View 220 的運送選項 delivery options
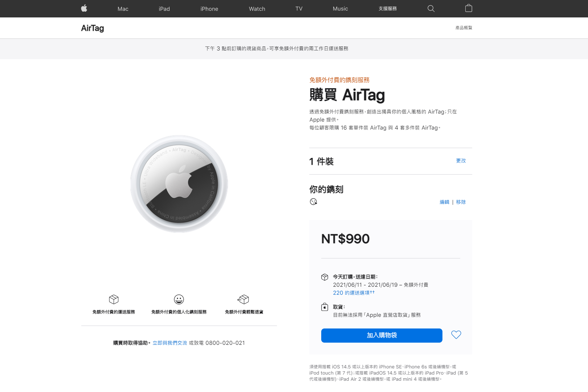 [x=354, y=293]
